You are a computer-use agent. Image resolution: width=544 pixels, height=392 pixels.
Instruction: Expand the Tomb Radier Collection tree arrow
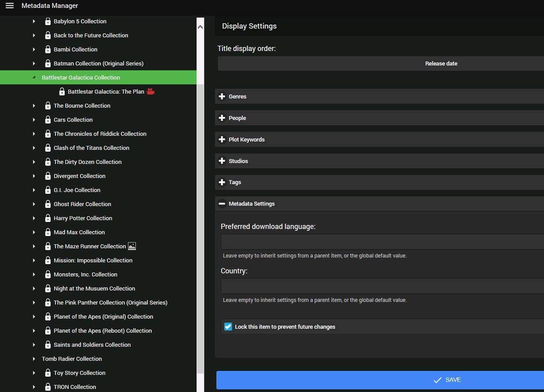point(34,359)
